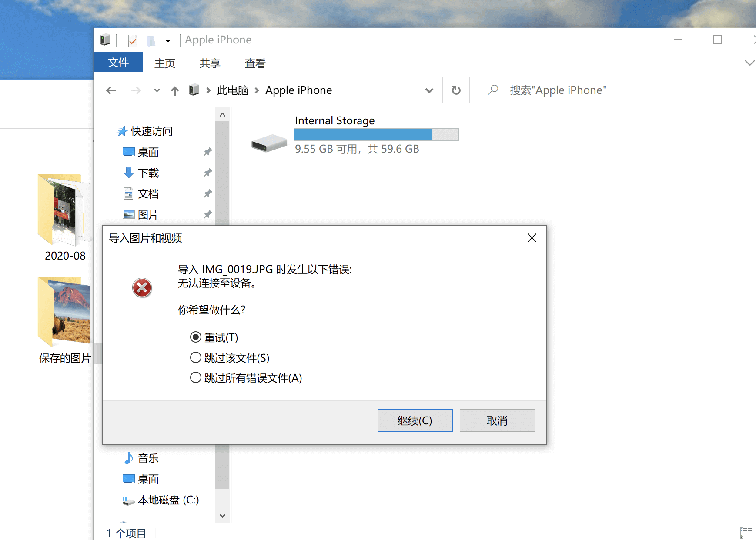Open the 音乐 music folder
The image size is (756, 540).
pyautogui.click(x=148, y=458)
